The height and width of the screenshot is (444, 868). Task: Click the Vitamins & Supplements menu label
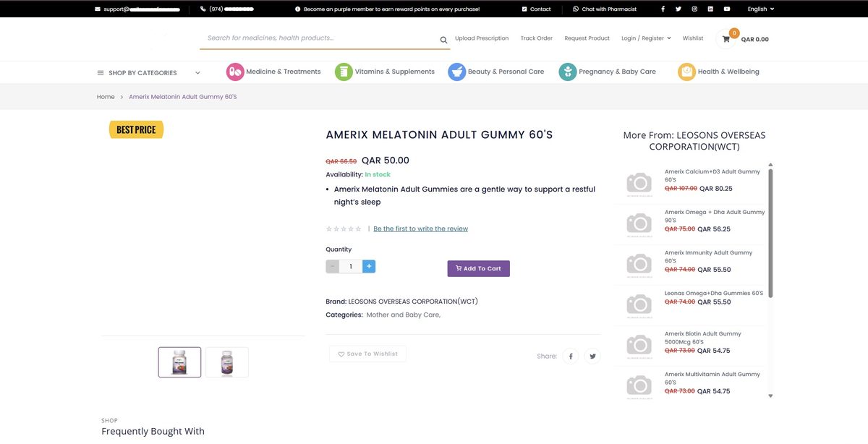tap(395, 72)
